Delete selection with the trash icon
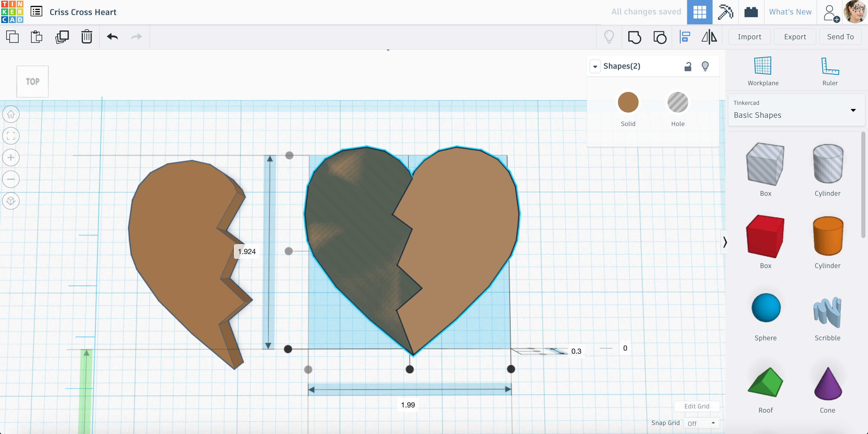 (87, 37)
